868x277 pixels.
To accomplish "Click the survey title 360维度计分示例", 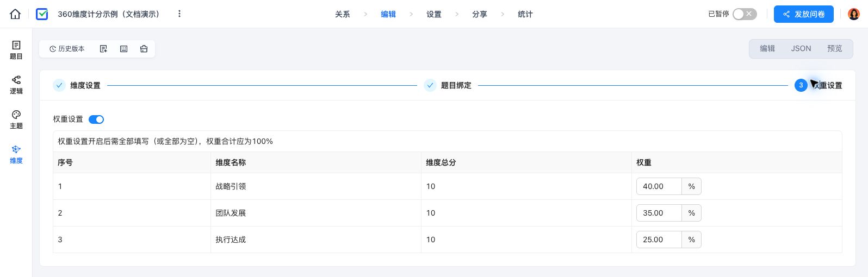I will point(110,14).
